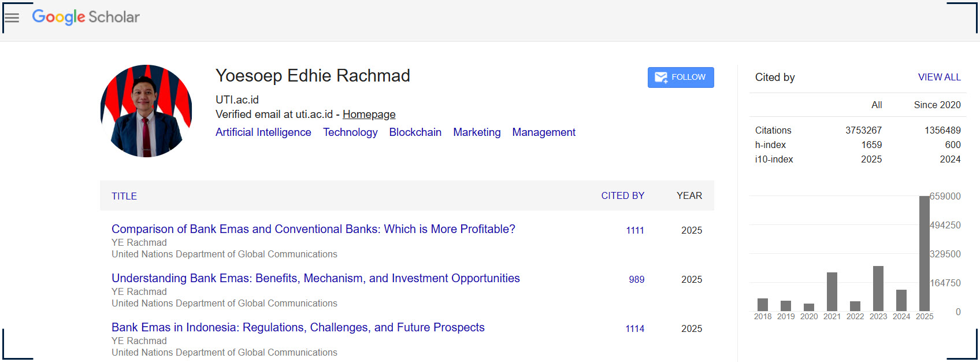Sort articles by Year column header
Image resolution: width=980 pixels, height=362 pixels.
(689, 196)
